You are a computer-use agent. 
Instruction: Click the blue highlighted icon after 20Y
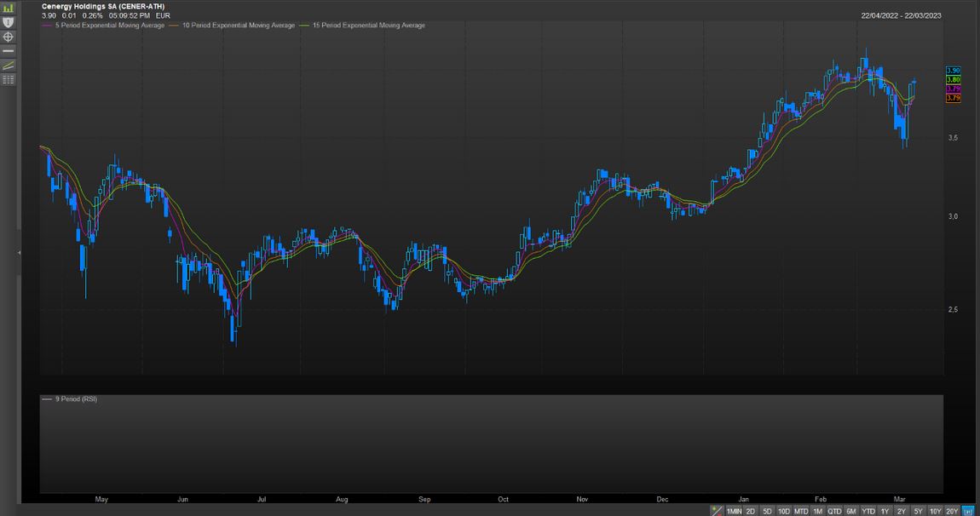967,511
